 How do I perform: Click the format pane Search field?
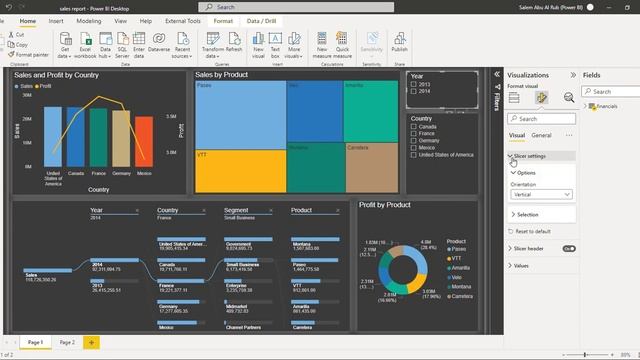[x=542, y=119]
